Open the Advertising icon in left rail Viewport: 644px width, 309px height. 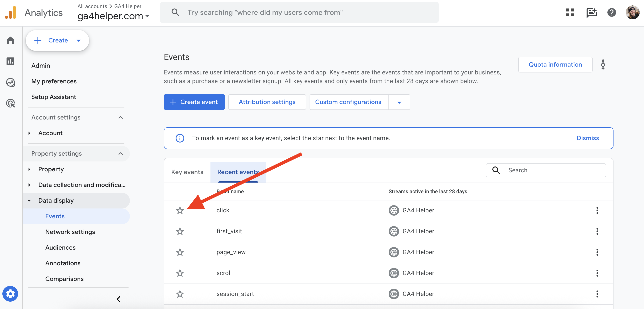(10, 103)
